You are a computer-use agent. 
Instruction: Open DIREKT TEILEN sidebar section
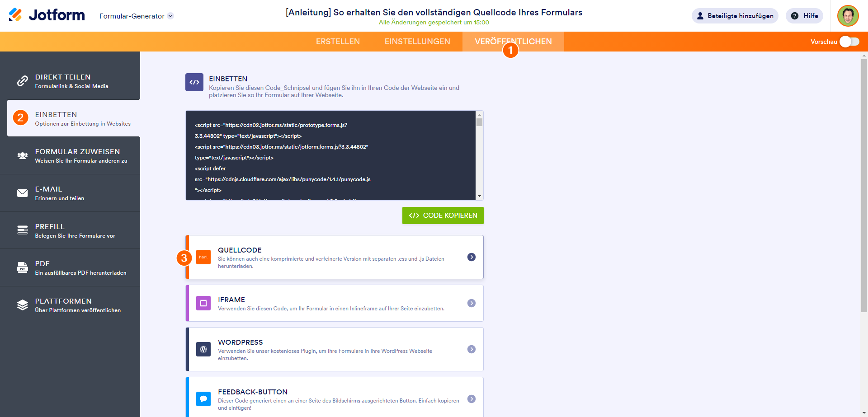pyautogui.click(x=70, y=81)
